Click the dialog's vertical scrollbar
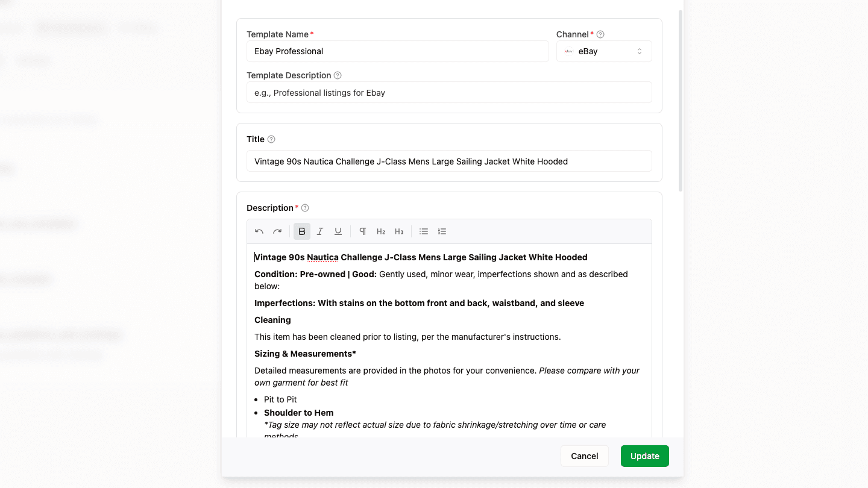 [681, 101]
